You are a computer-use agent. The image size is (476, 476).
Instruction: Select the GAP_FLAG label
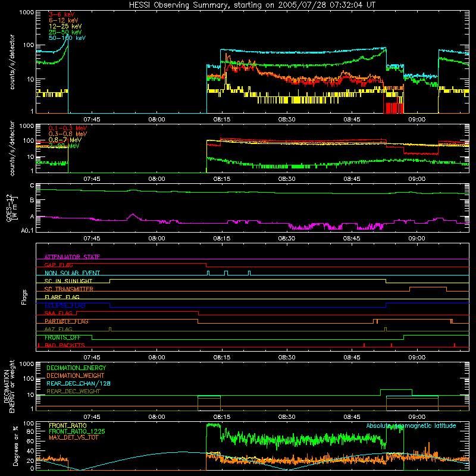[58, 265]
